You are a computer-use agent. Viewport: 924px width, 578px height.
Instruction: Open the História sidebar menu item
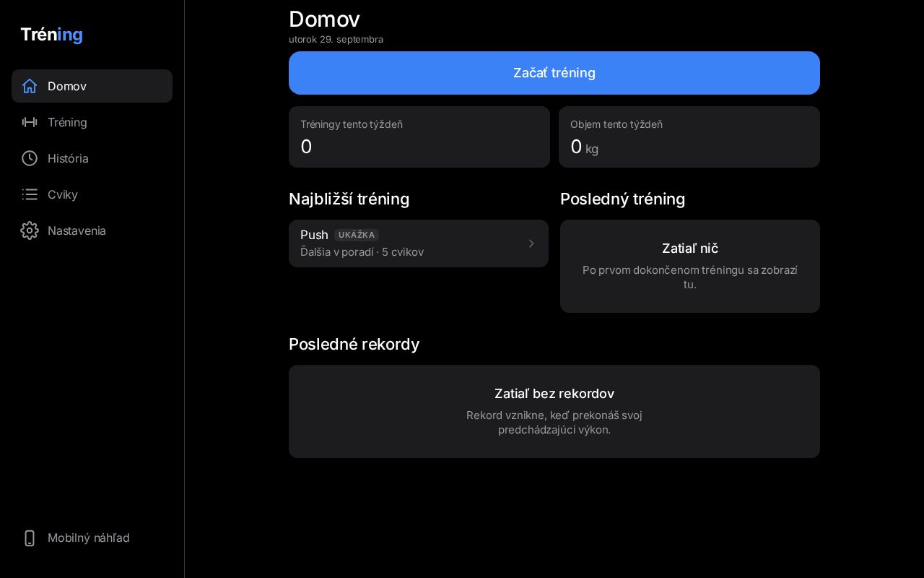click(92, 158)
